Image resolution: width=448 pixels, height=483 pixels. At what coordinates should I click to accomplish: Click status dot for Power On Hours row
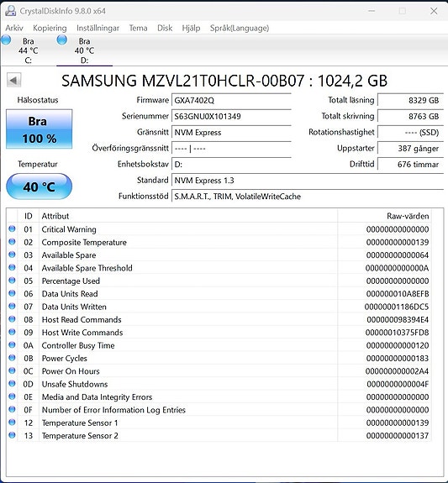point(12,370)
